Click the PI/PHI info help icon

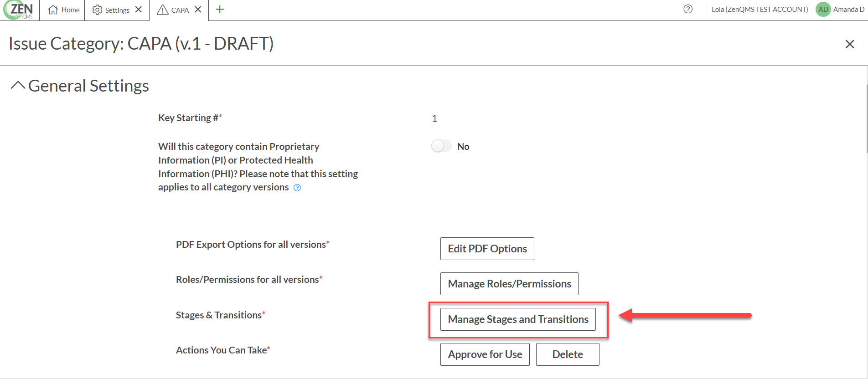[297, 188]
